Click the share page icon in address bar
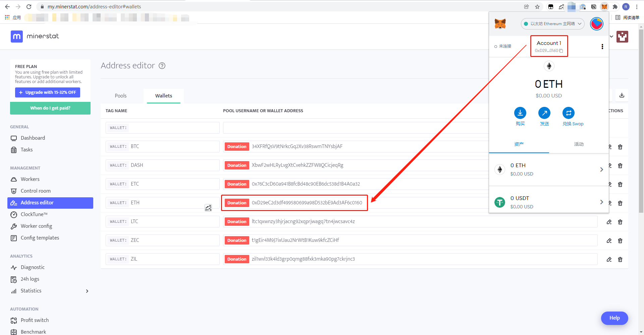This screenshot has width=644, height=335. click(527, 7)
